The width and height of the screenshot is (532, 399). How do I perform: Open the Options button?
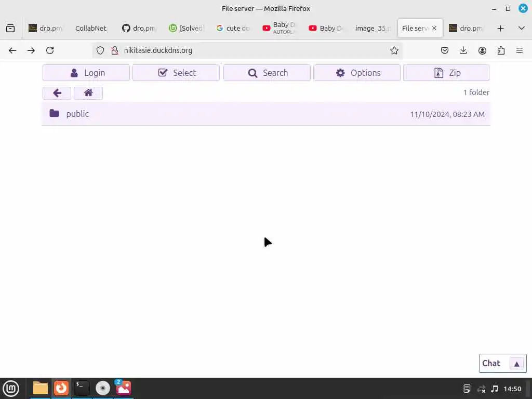(x=357, y=73)
